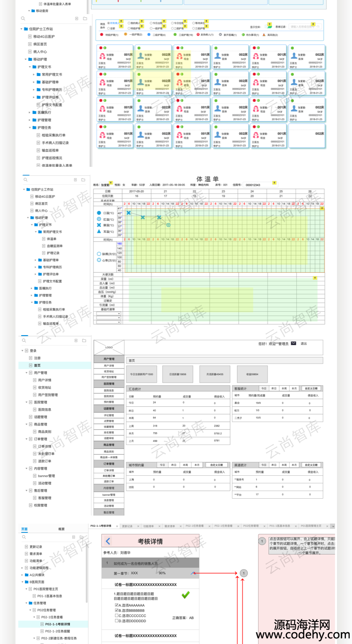Expand the A公共模块 tree node

[22, 575]
